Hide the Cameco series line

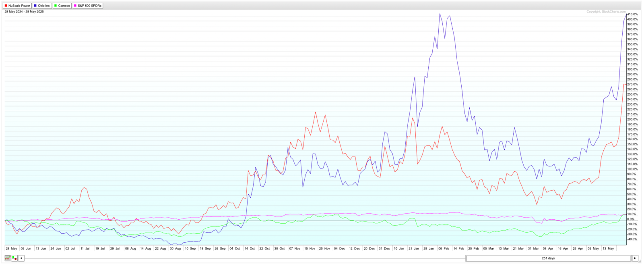[62, 6]
